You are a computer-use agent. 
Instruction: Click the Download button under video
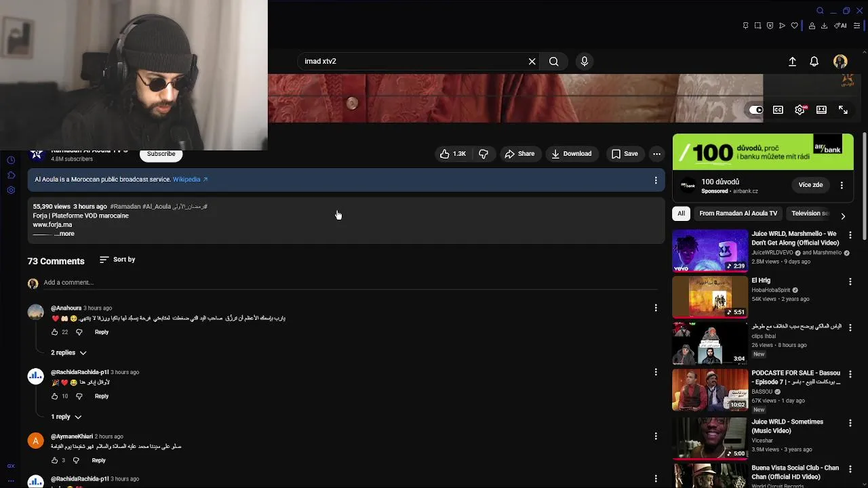[x=572, y=154]
